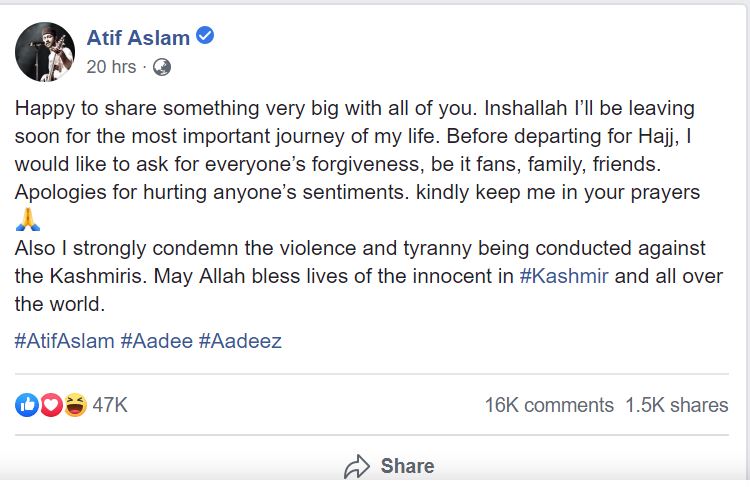
Task: Click the blue Like reaction icon
Action: tap(27, 405)
